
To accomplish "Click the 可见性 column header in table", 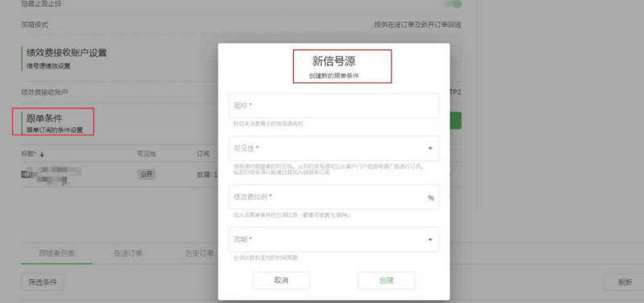I will pos(147,154).
